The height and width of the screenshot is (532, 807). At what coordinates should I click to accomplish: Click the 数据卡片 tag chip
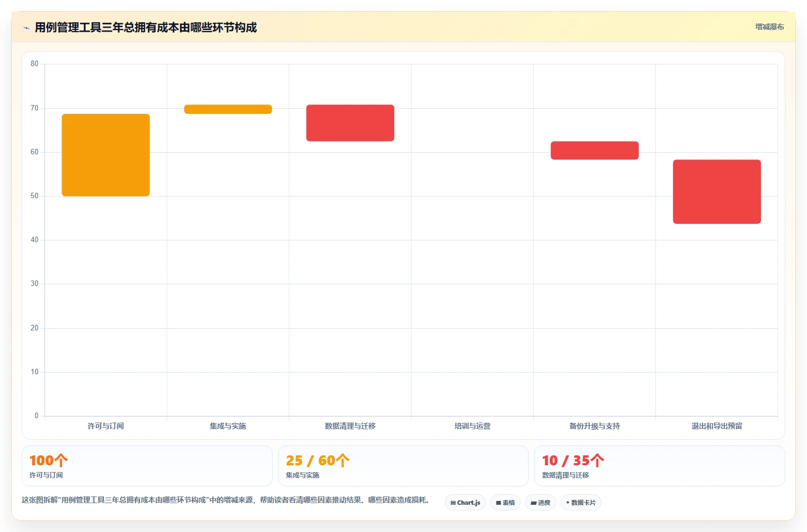point(581,503)
